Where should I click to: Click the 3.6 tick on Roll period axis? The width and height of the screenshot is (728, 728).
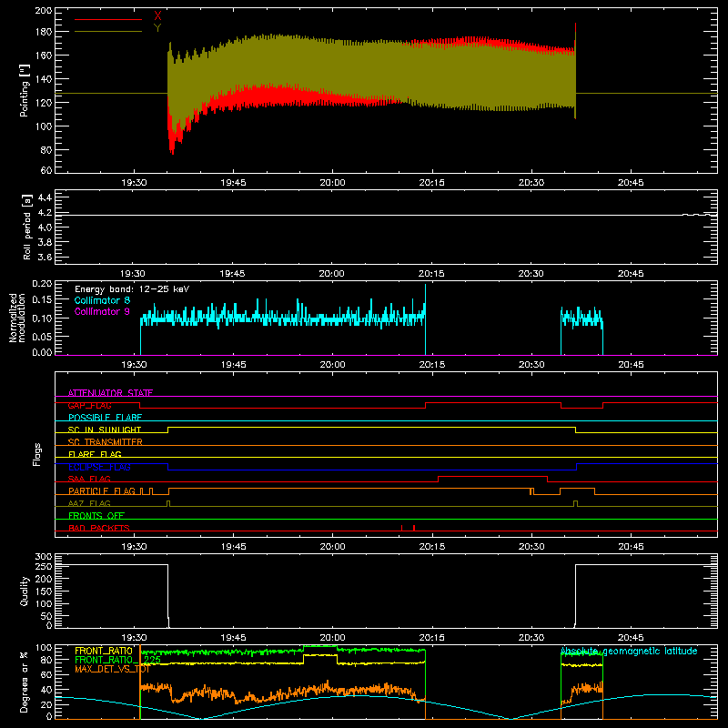coord(45,257)
